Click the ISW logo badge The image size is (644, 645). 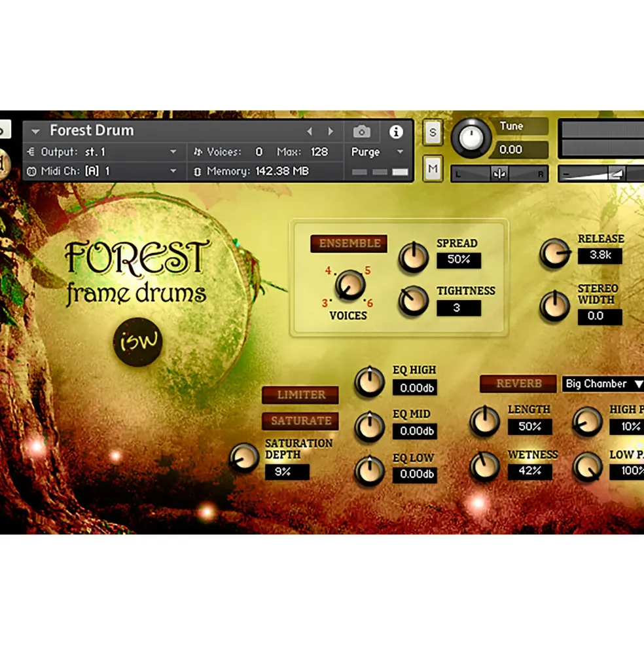click(137, 342)
